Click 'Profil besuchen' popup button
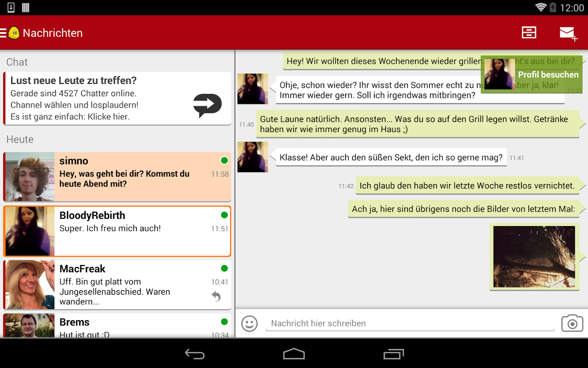 [x=532, y=74]
